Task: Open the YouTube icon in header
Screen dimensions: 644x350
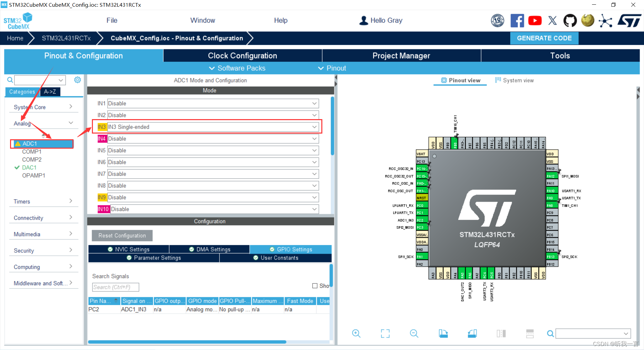Action: point(535,21)
